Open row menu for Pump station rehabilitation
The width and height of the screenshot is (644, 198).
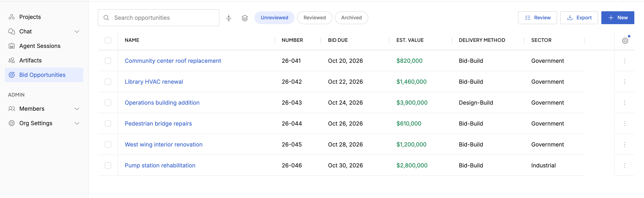(x=624, y=165)
